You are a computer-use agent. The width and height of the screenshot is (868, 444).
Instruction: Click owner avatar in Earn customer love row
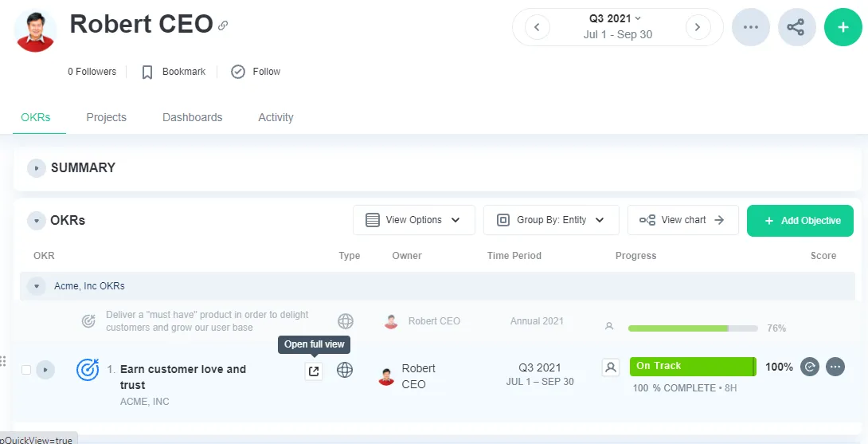coord(386,377)
